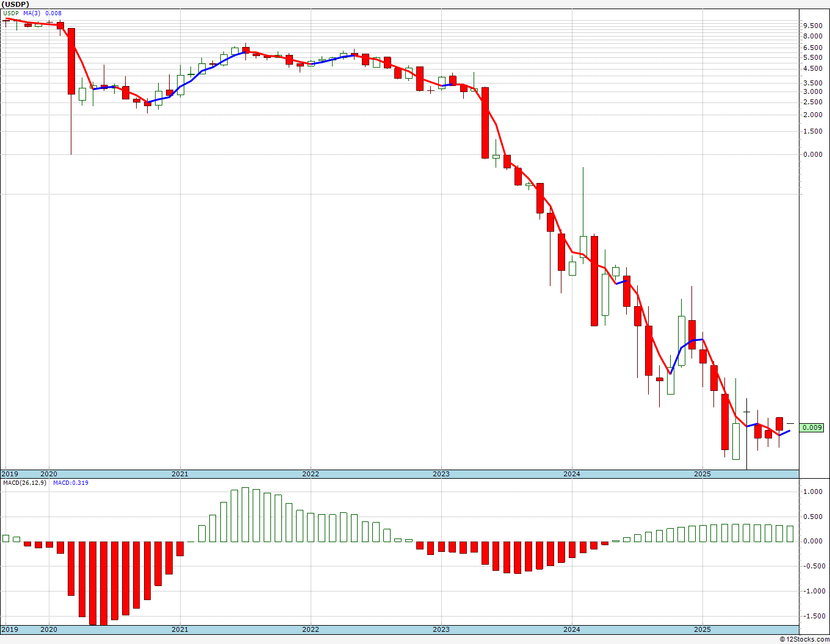Screen dimensions: 830x644
Task: Select the MA(3) value 0.008
Action: [54, 13]
